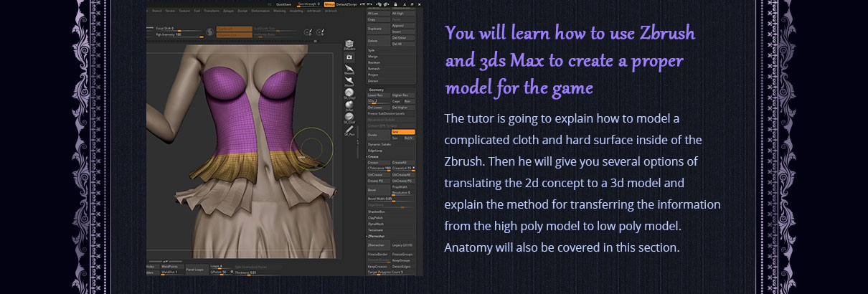Adjust the Thickness slider at bottom

(x=258, y=273)
